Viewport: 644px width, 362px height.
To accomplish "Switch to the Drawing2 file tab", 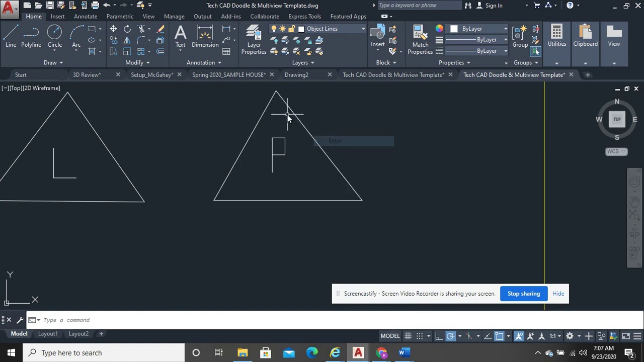I will click(x=296, y=74).
